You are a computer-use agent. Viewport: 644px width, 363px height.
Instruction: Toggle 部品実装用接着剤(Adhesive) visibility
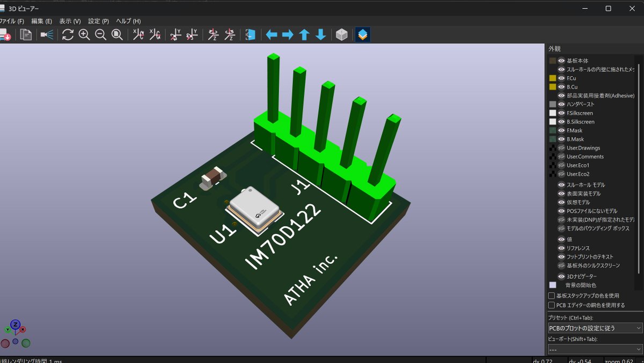pos(561,95)
